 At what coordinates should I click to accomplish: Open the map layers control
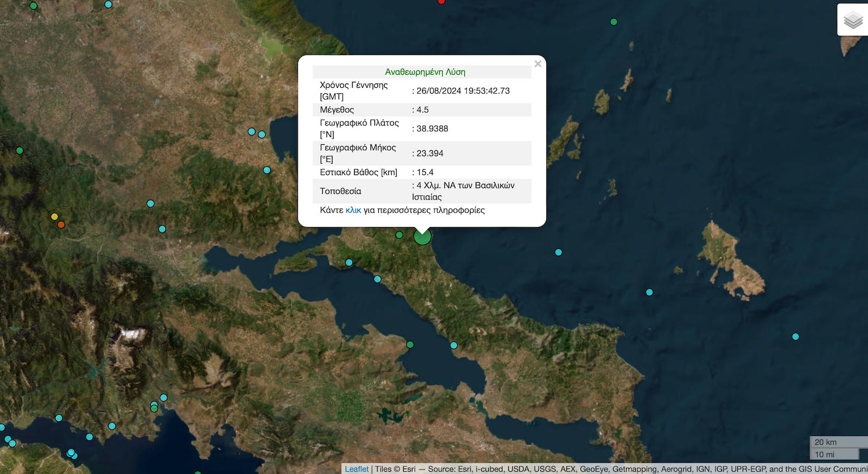853,20
